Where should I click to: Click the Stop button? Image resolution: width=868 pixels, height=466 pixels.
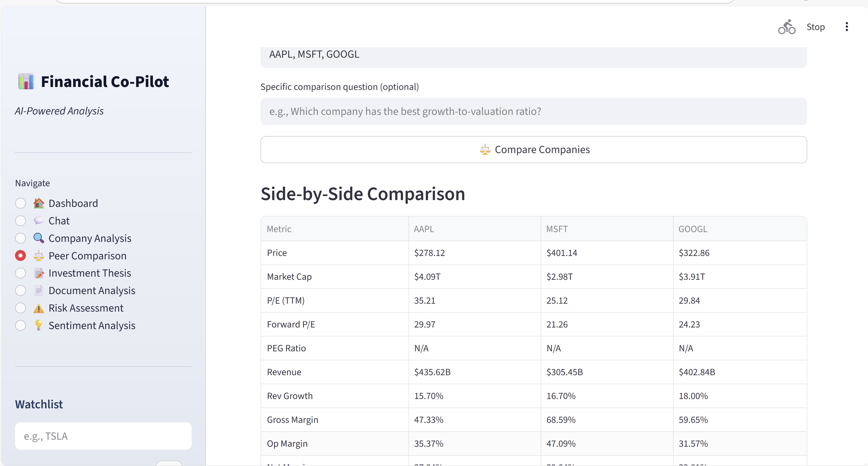[815, 27]
